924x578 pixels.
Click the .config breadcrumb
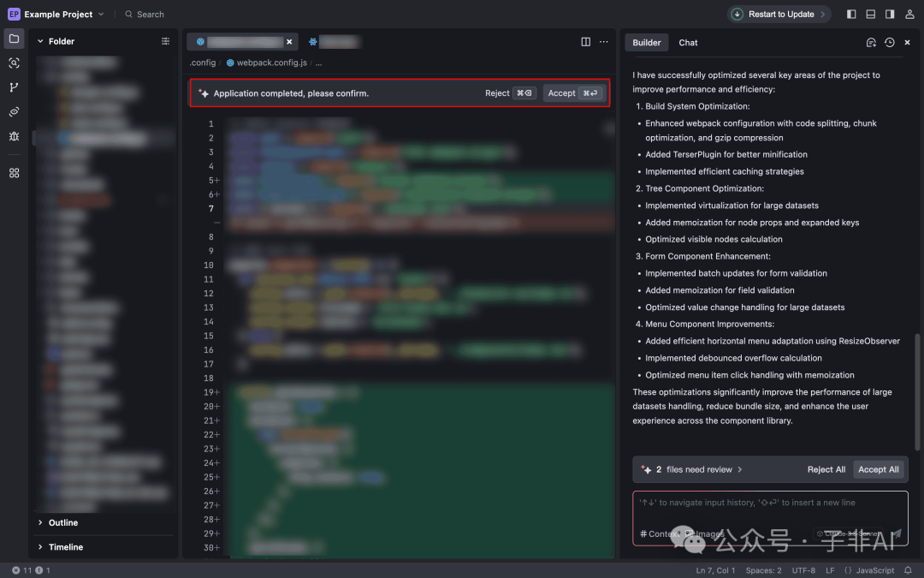203,63
